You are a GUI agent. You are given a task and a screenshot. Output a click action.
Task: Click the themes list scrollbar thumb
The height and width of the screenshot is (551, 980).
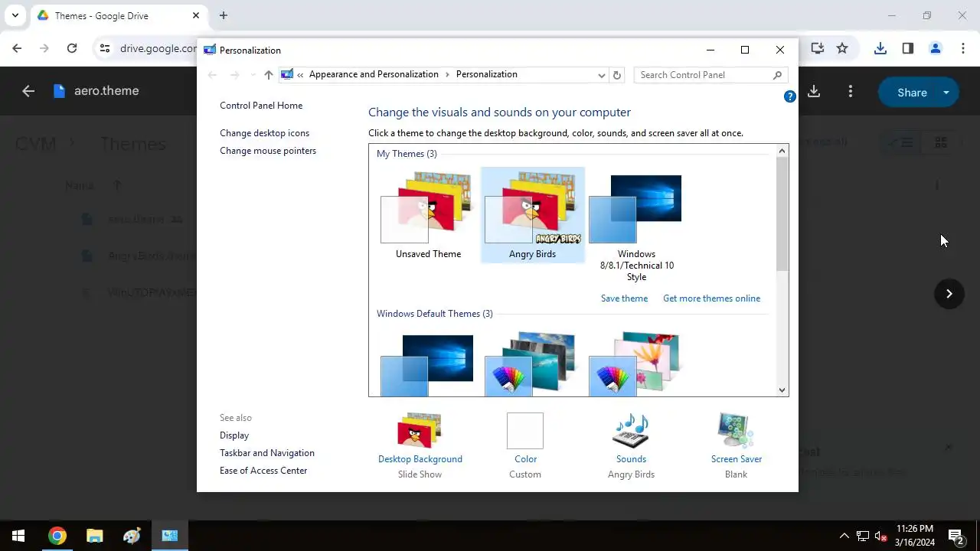click(x=782, y=214)
